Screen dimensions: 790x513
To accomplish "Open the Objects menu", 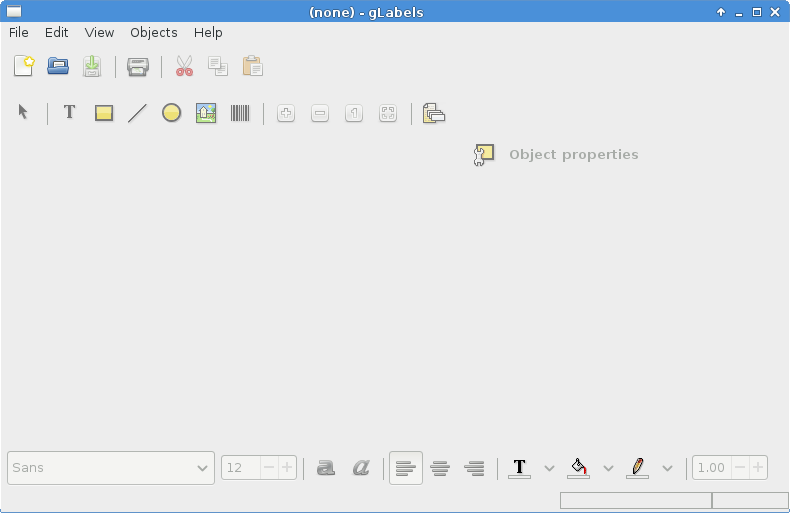I will (154, 33).
